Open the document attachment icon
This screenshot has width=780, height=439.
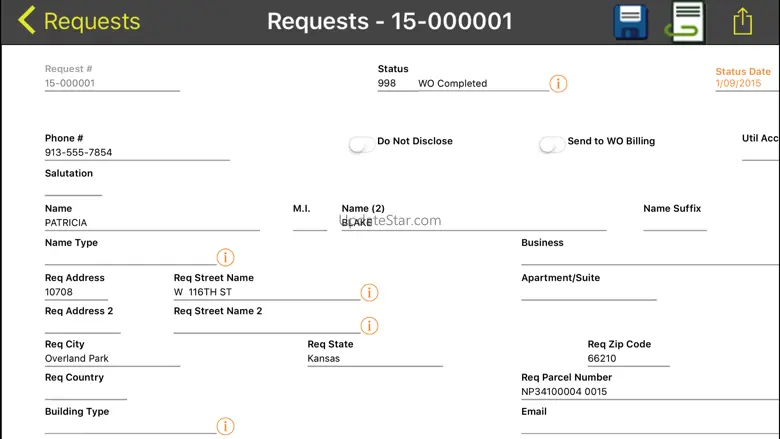tap(685, 21)
